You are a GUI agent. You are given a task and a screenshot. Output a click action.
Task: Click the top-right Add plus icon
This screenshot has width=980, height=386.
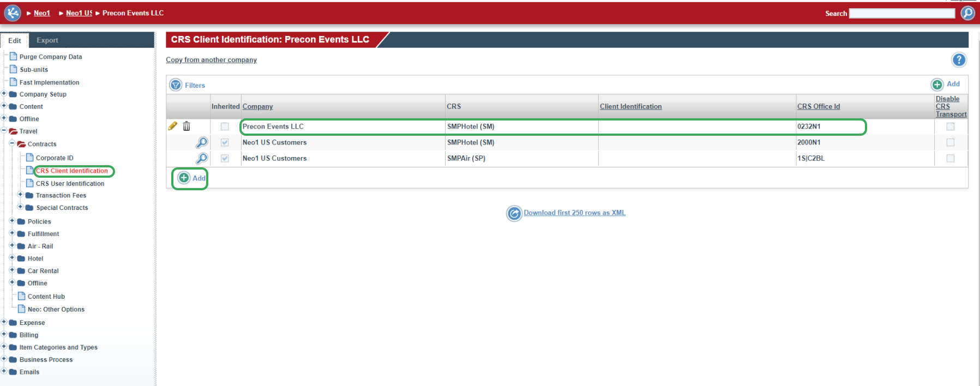click(937, 85)
